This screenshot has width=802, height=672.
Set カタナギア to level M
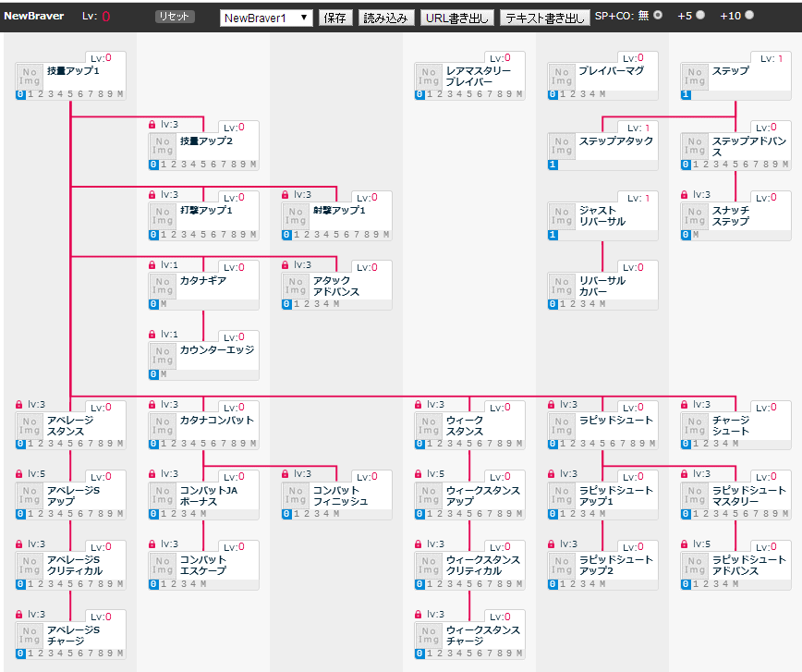point(164,304)
